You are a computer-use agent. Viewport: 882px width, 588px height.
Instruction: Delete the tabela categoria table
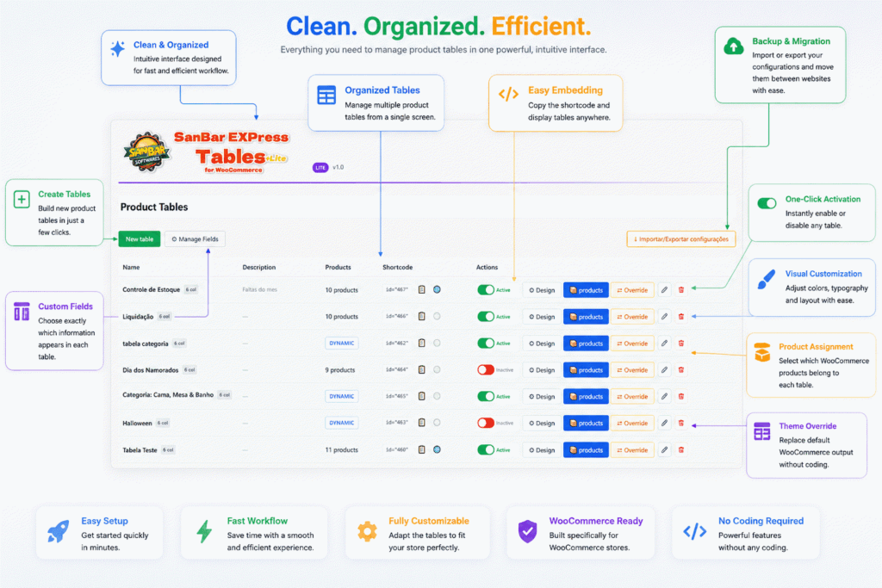(x=681, y=343)
